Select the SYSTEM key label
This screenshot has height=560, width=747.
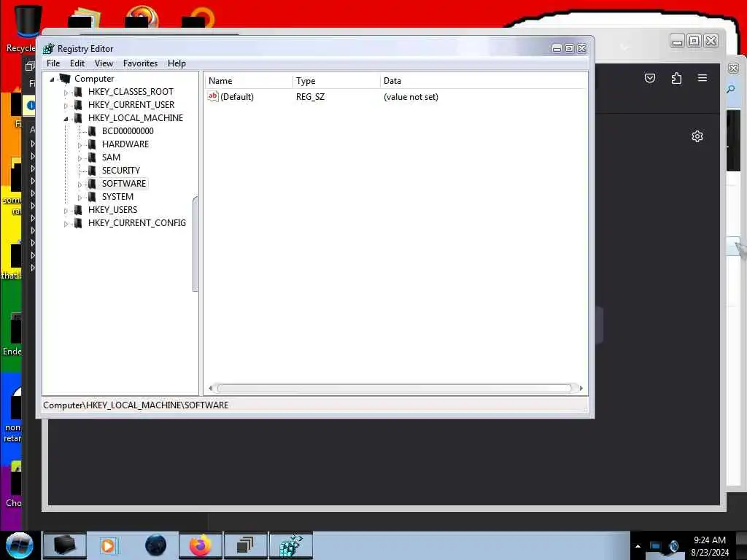[x=117, y=197]
